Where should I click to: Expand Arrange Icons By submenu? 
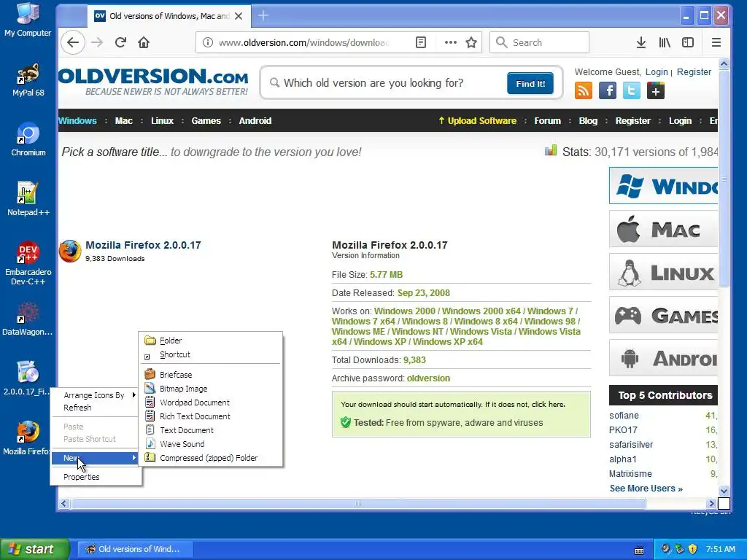[x=96, y=395]
